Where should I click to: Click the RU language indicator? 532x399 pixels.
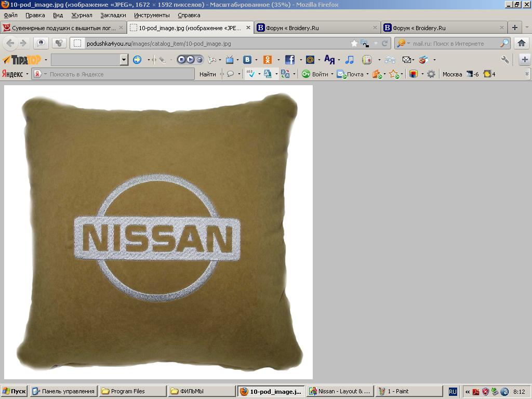453,392
